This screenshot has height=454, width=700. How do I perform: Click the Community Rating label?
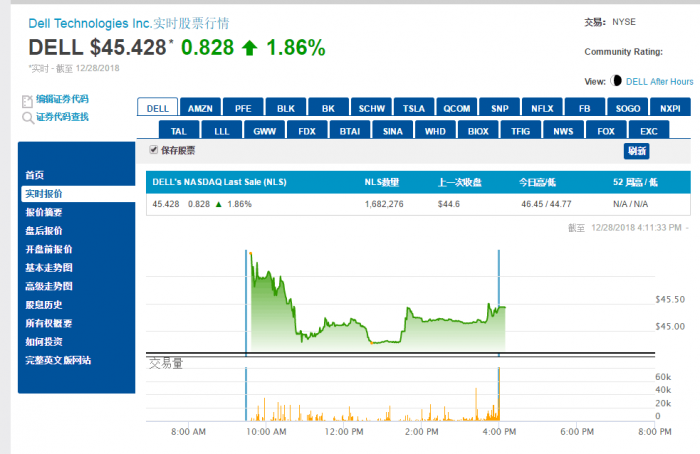click(624, 52)
